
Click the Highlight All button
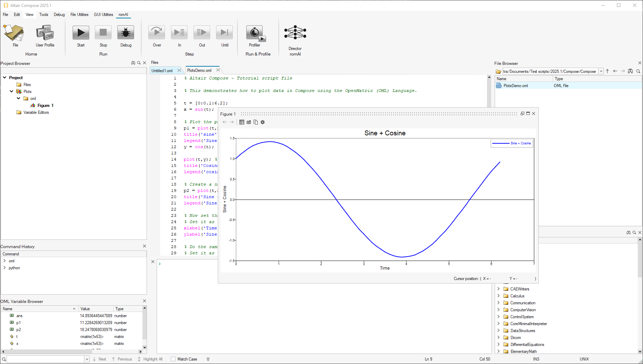pyautogui.click(x=150, y=359)
